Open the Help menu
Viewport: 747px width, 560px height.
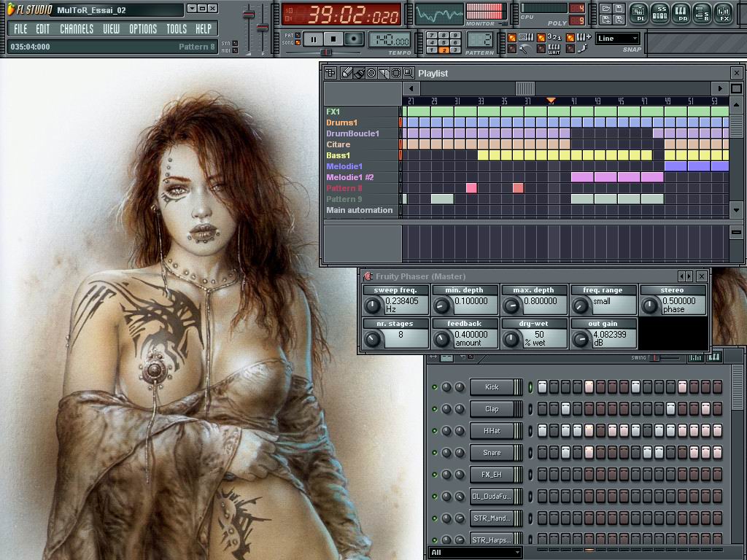pyautogui.click(x=204, y=29)
